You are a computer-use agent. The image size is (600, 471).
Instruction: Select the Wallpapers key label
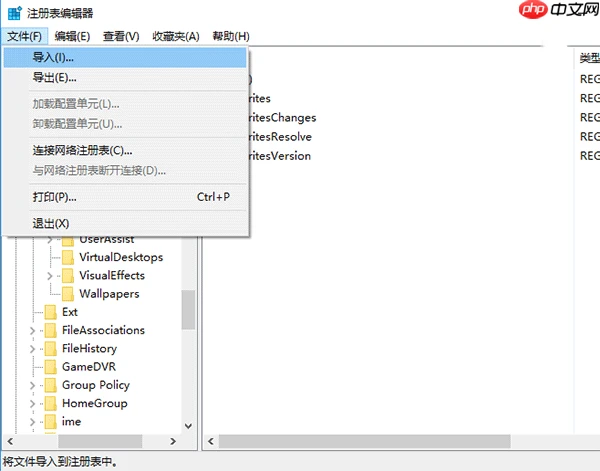tap(109, 294)
